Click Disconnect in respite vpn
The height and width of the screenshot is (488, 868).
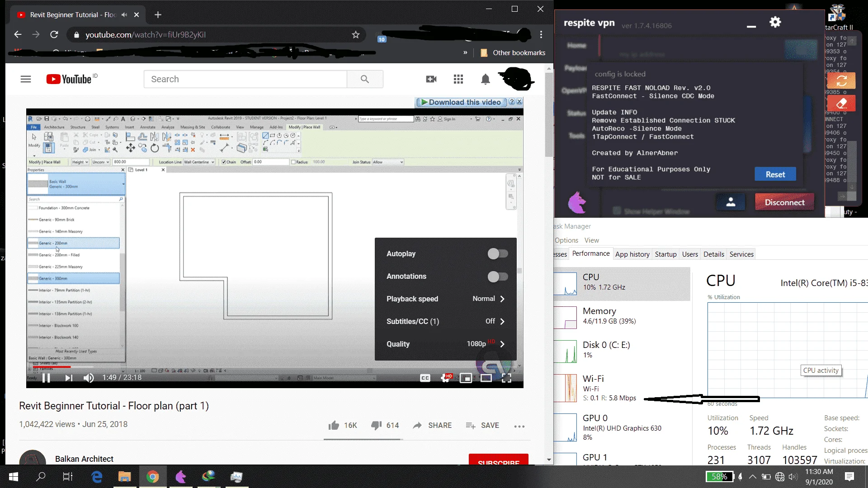coord(784,202)
